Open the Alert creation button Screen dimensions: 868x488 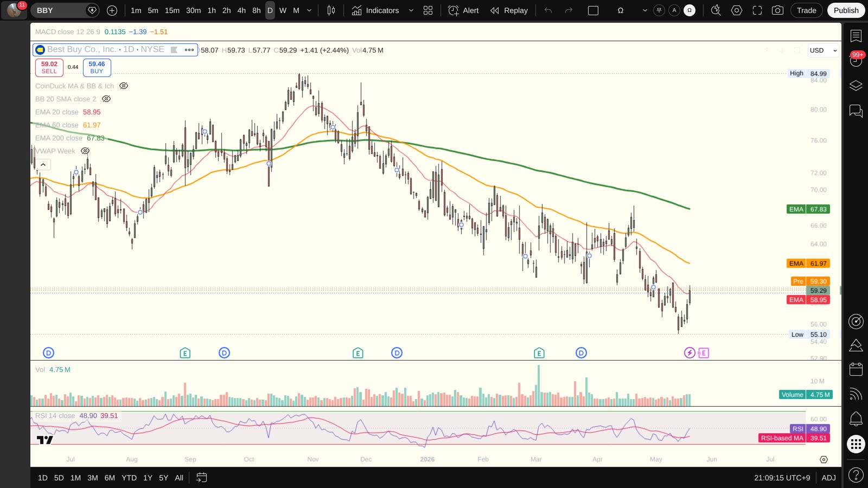coord(463,10)
